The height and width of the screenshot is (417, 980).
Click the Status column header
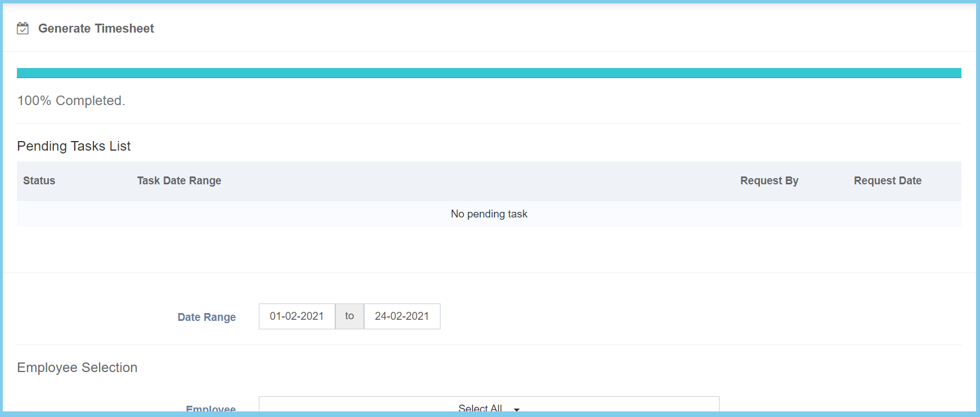[39, 181]
